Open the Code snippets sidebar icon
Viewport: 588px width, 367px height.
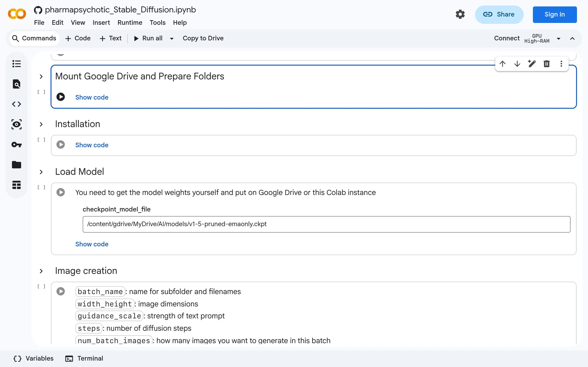[17, 104]
